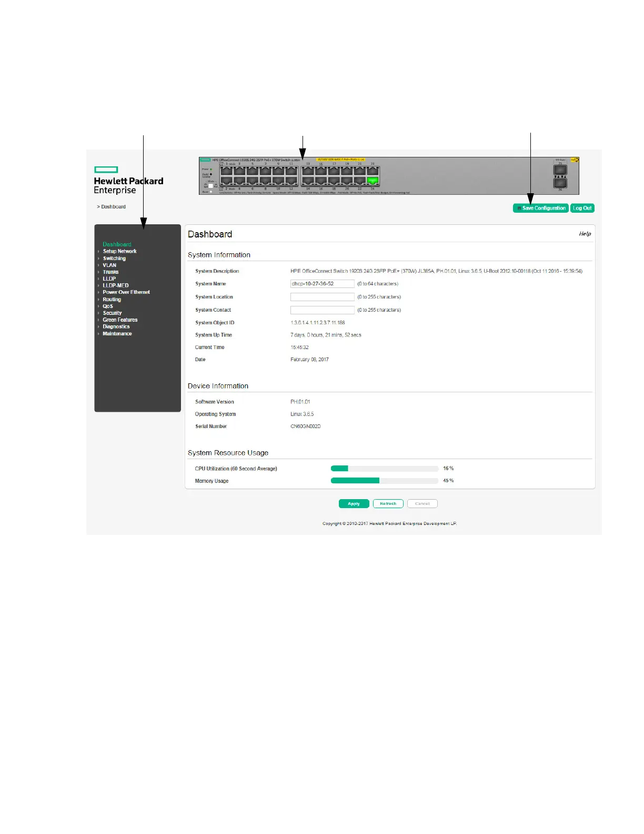Click port 13 on the switch image
Screen dimensions: 644x834
[x=308, y=172]
